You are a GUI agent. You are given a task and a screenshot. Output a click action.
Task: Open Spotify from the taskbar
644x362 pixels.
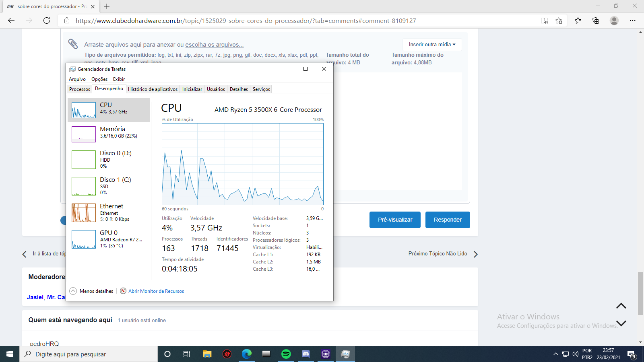(x=286, y=354)
